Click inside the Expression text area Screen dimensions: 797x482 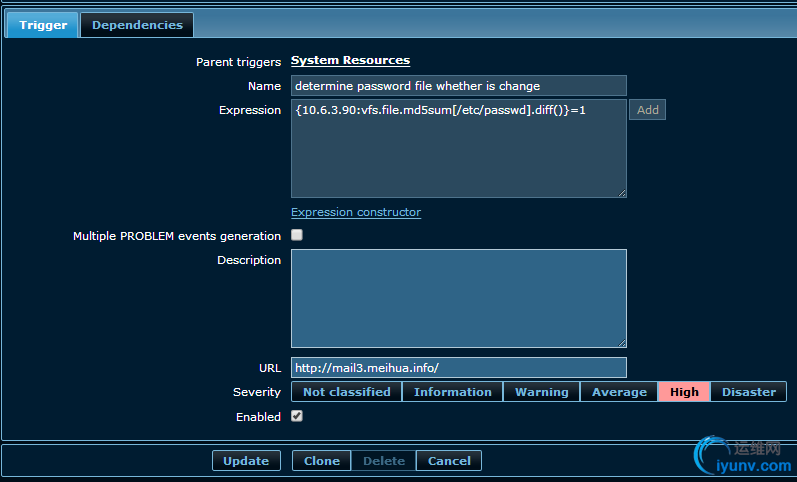[458, 148]
